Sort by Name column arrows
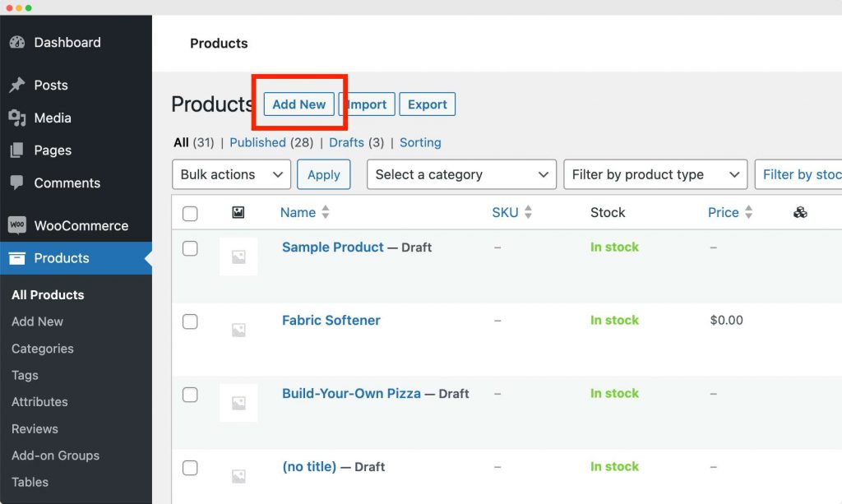 click(326, 212)
